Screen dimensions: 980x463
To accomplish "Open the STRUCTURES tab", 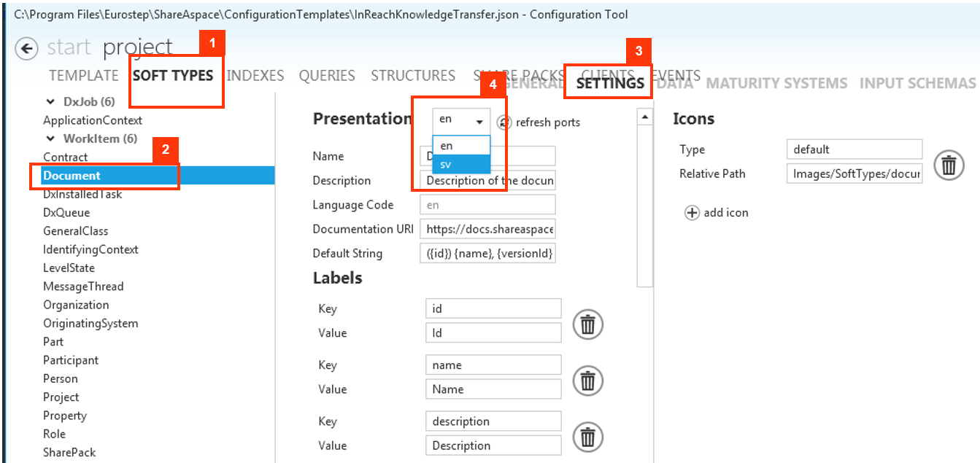I will 413,75.
